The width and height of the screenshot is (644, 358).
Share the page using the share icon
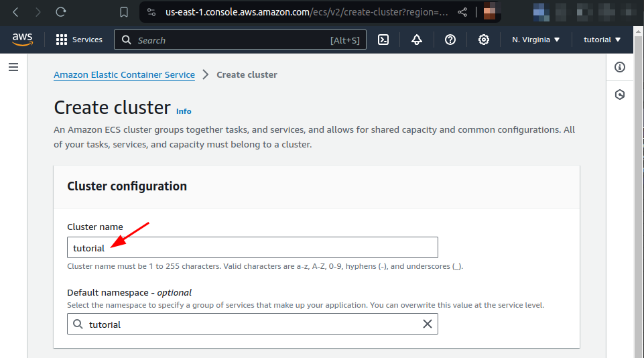click(x=462, y=12)
